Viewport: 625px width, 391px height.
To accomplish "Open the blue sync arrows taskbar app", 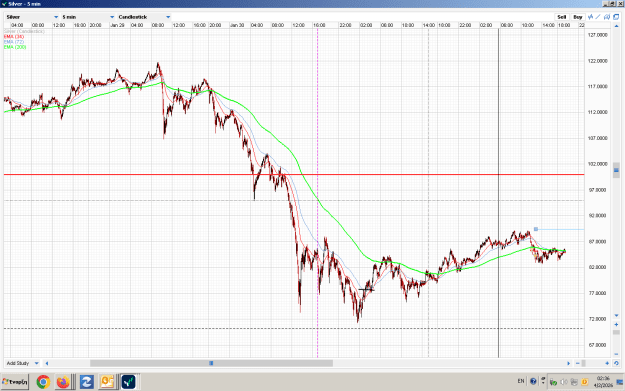I will (86, 382).
